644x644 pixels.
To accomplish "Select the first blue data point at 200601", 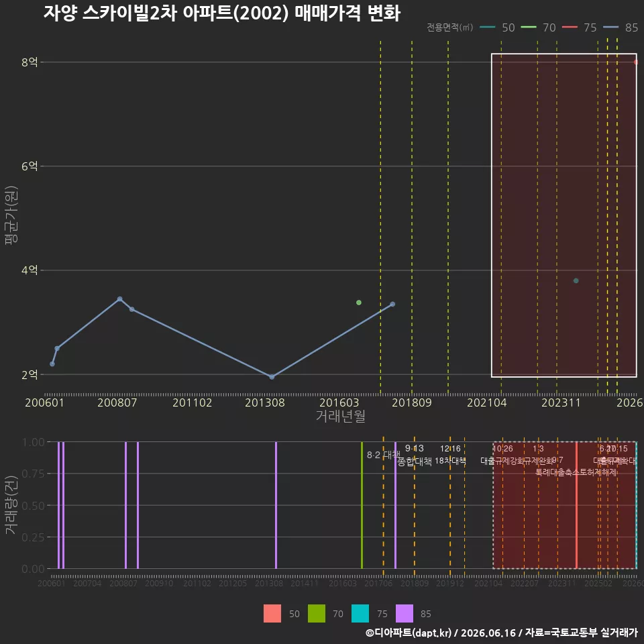I will click(52, 364).
